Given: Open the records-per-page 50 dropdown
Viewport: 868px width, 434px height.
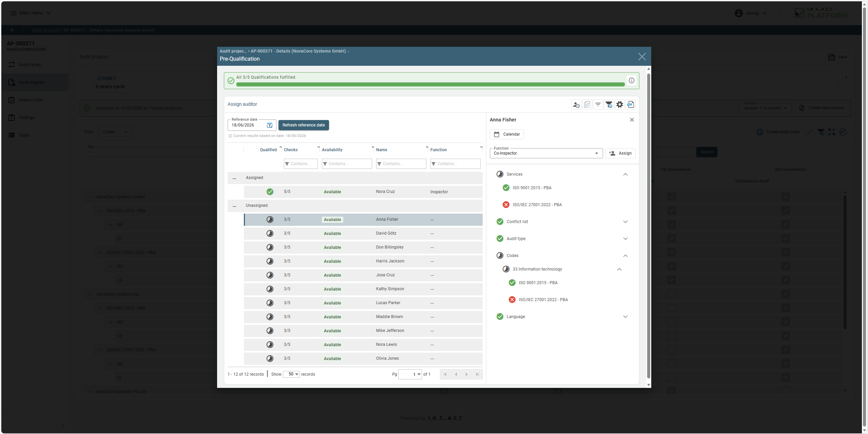Looking at the screenshot, I should point(291,374).
